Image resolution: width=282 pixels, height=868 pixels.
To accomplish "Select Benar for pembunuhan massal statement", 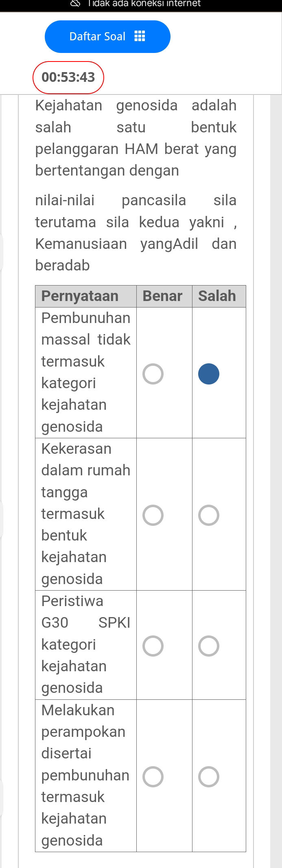I will tap(153, 373).
